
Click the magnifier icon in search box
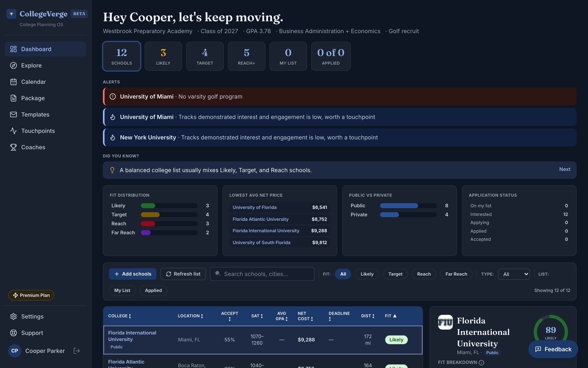click(218, 274)
